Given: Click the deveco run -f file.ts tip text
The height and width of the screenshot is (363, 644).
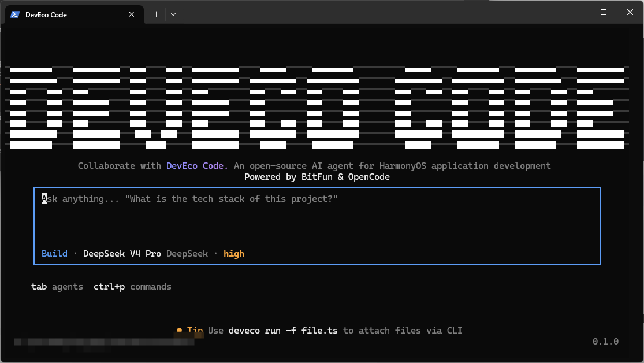Looking at the screenshot, I should (x=283, y=331).
